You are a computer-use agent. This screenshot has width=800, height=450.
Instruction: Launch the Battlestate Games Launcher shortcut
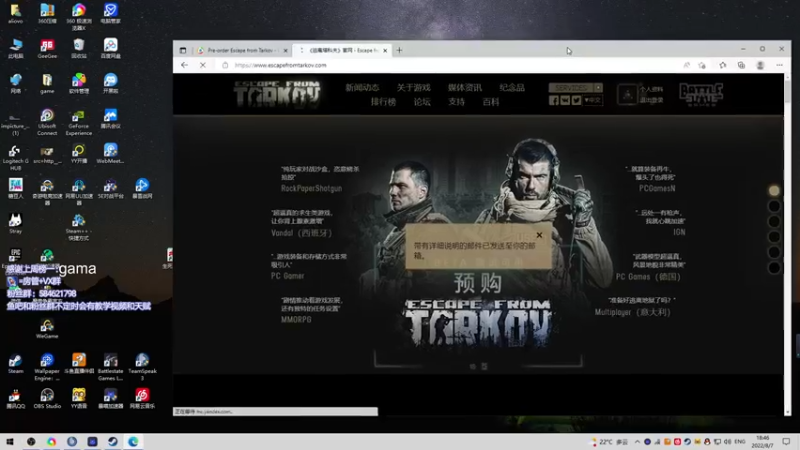[x=110, y=367]
